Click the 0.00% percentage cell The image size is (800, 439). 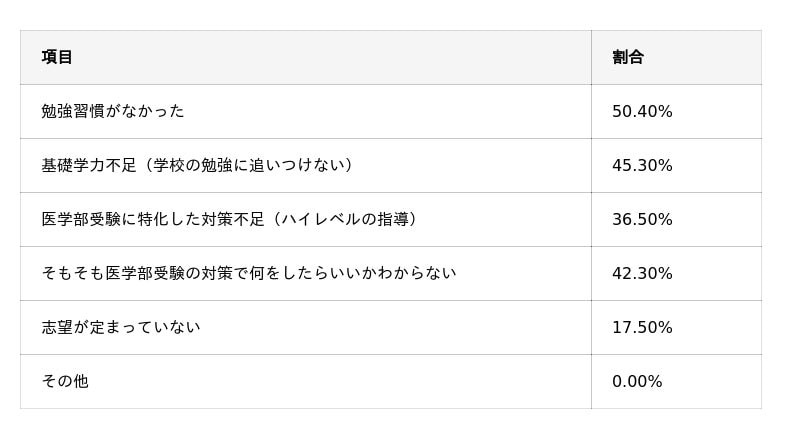(x=637, y=381)
